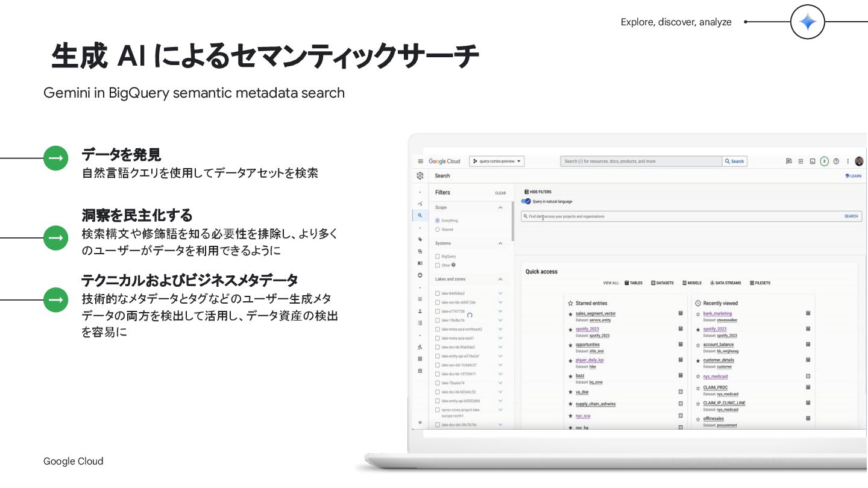Open the Google apps grid icon
868x488 pixels.
point(800,161)
